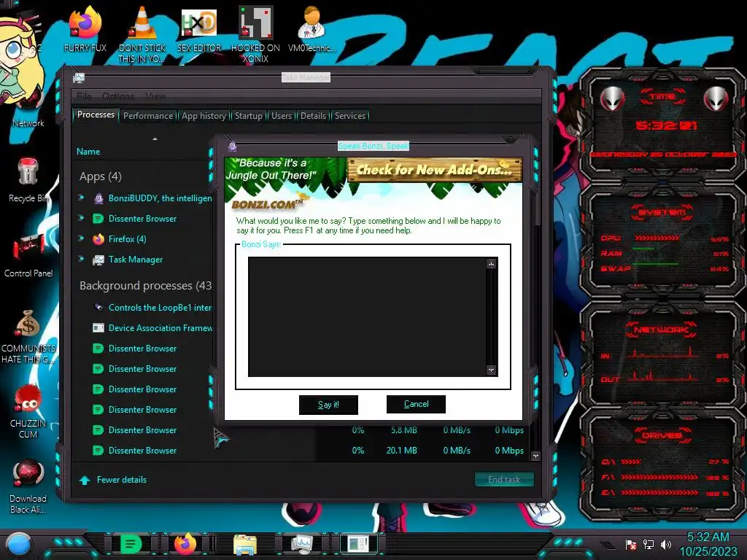Click the Start orb on the taskbar
Viewport: 747px width, 560px height.
19,544
